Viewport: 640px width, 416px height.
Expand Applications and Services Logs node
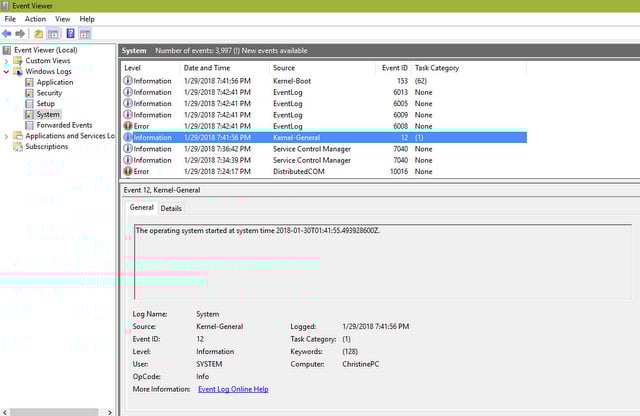pyautogui.click(x=6, y=136)
